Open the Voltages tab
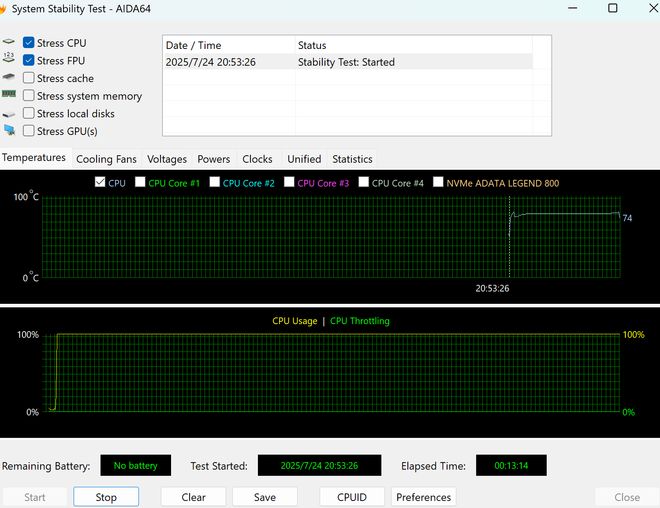This screenshot has height=508, width=660. [x=166, y=159]
